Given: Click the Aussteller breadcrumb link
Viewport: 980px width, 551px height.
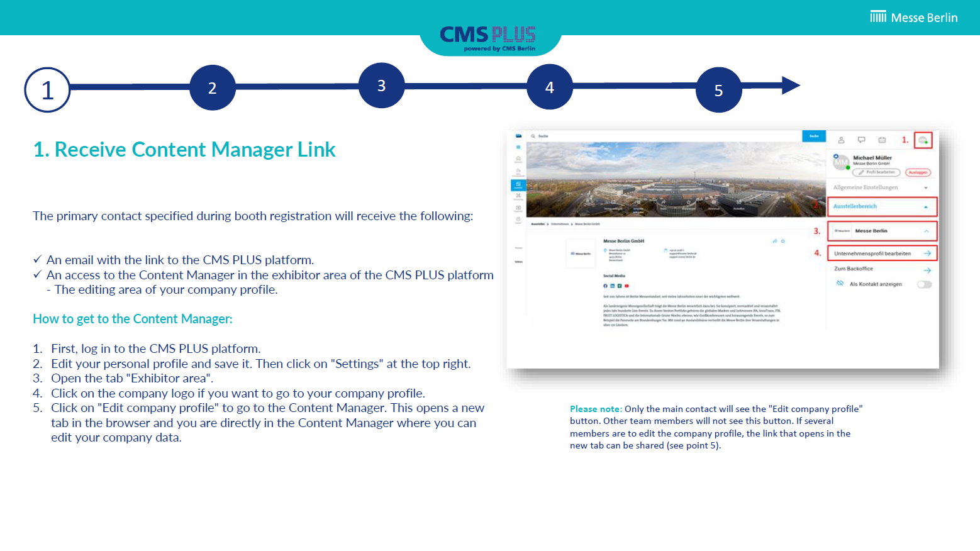Looking at the screenshot, I should click(538, 224).
